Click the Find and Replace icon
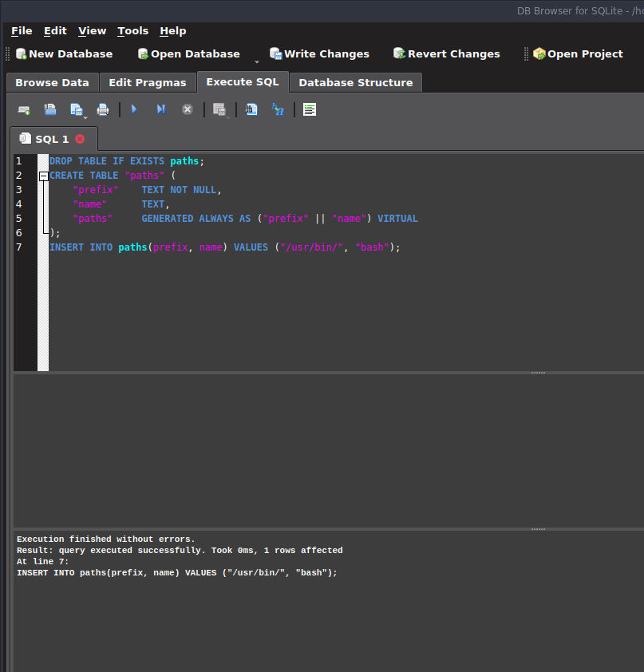 278,109
